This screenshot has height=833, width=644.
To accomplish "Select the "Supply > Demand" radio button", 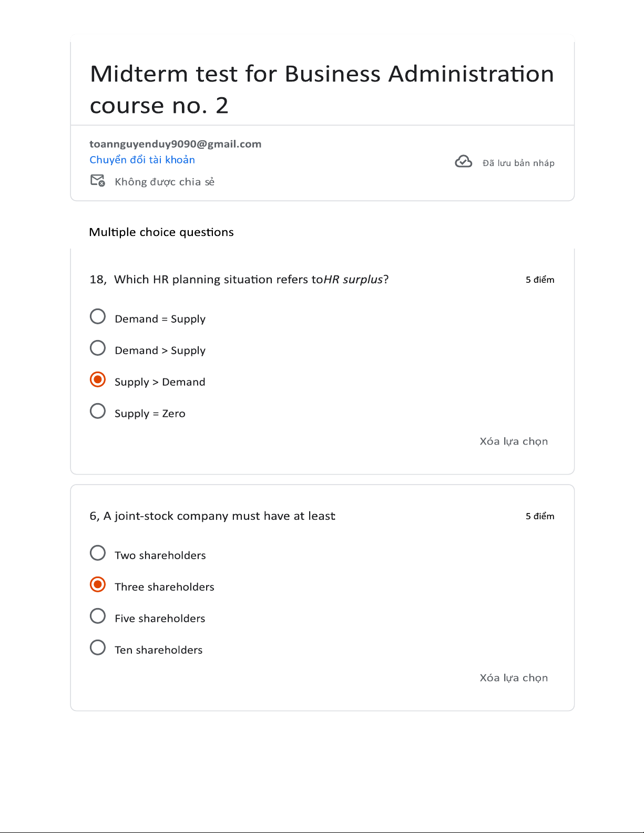I will click(x=98, y=380).
